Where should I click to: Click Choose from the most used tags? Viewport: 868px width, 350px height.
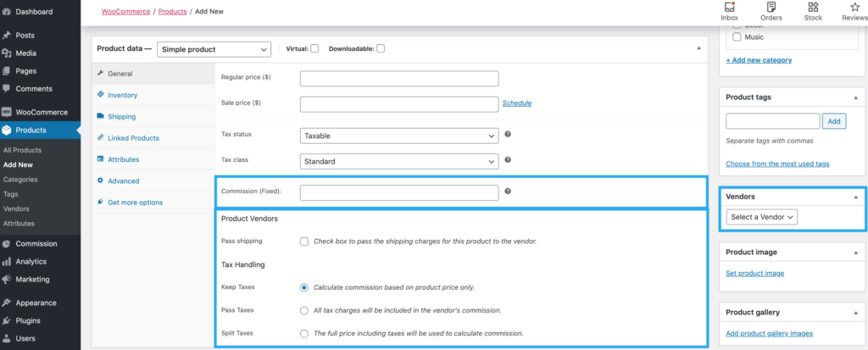[778, 164]
